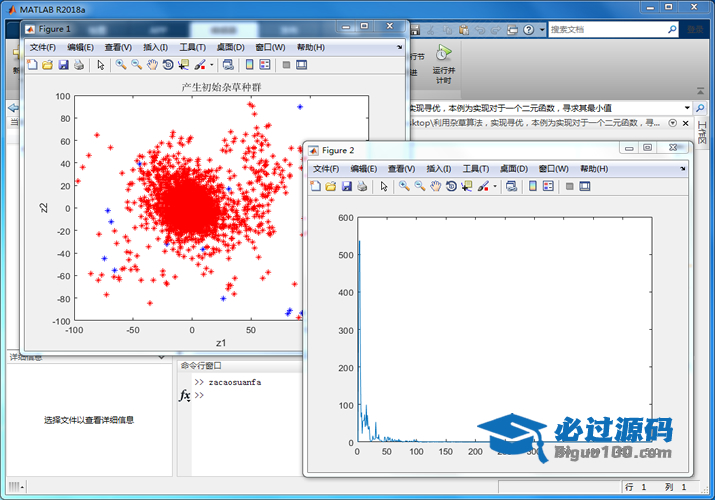
Task: Hide plot tools in Figure 2
Action: [570, 186]
